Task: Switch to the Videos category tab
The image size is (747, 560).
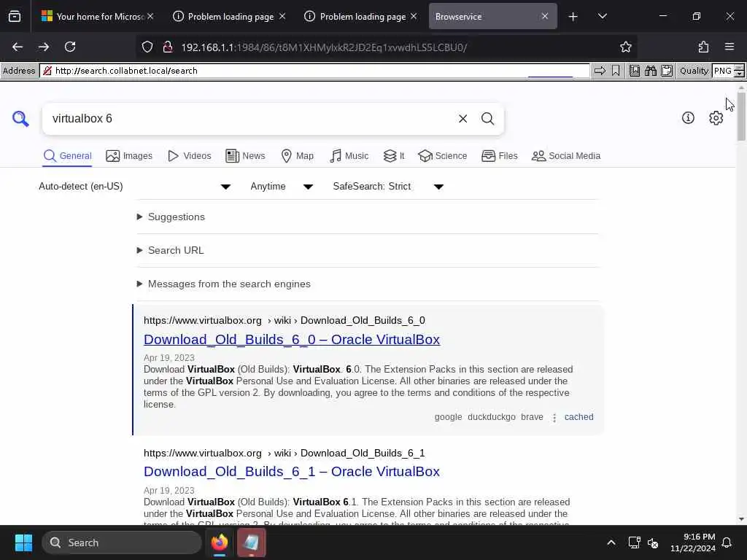Action: pos(189,156)
